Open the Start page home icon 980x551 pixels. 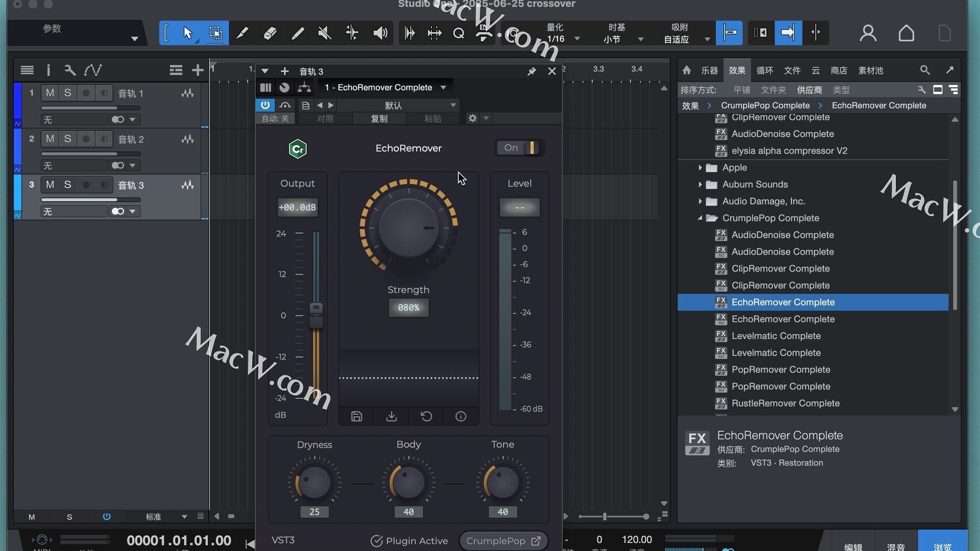tap(906, 33)
